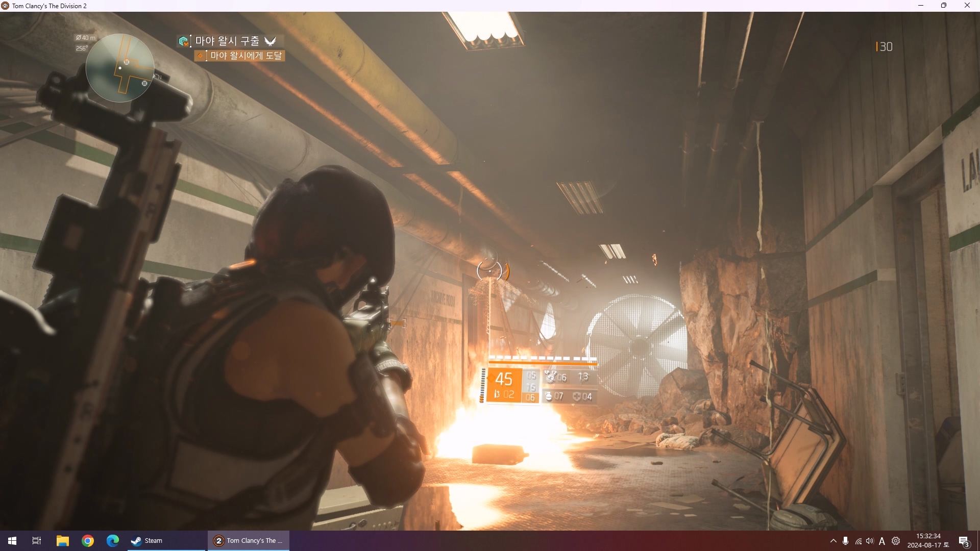The width and height of the screenshot is (980, 551).
Task: Click the 마야 왈시에게 도달 objective text
Action: point(246,56)
